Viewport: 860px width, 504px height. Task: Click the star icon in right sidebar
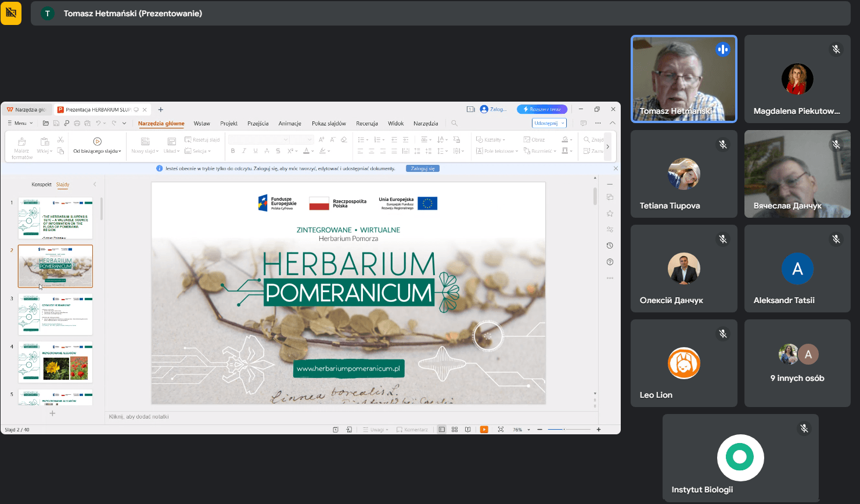point(610,214)
